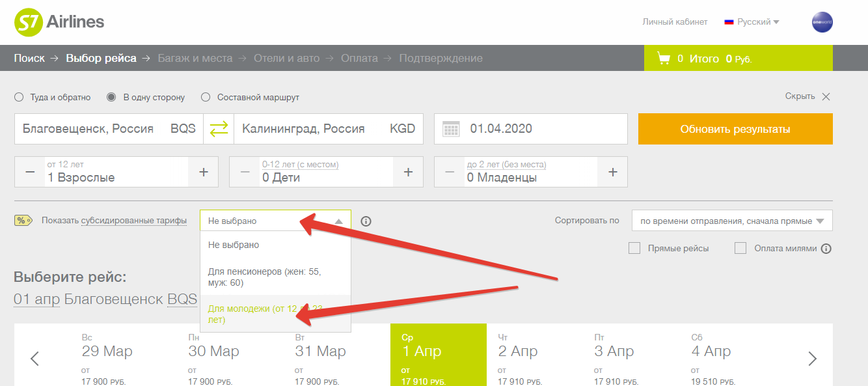
Task: Go to next dates with right arrow
Action: coord(812,358)
